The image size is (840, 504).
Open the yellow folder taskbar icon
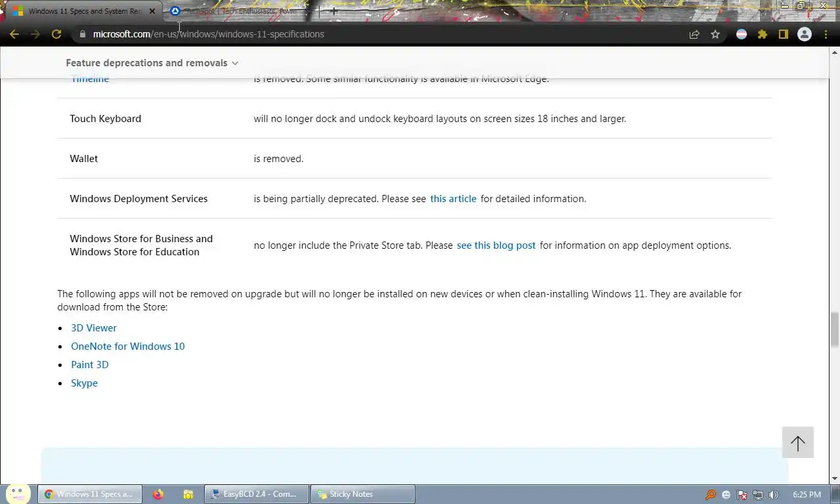(188, 494)
